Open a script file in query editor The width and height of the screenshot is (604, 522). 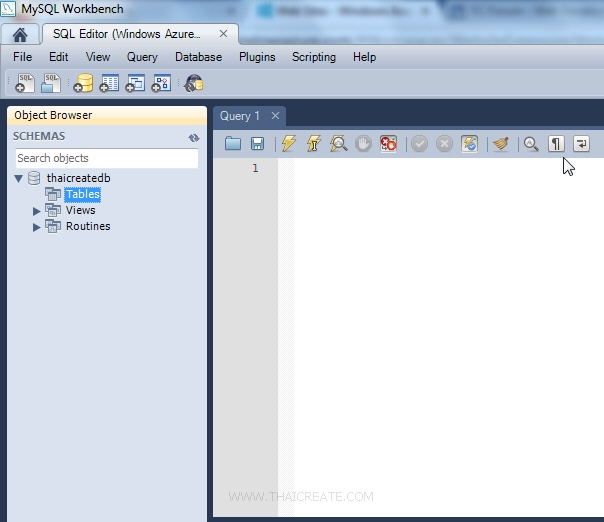[x=233, y=144]
